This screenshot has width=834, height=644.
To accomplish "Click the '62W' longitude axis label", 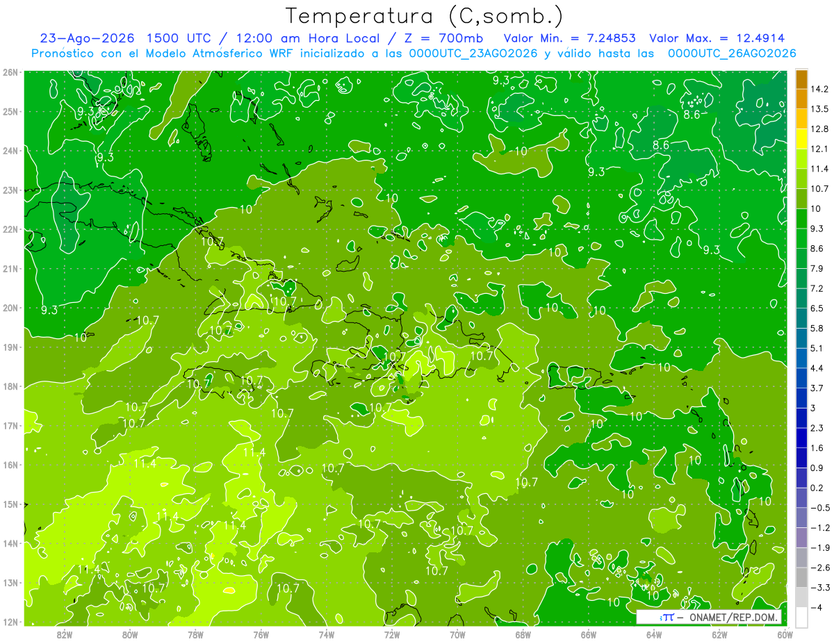I will pyautogui.click(x=720, y=634).
